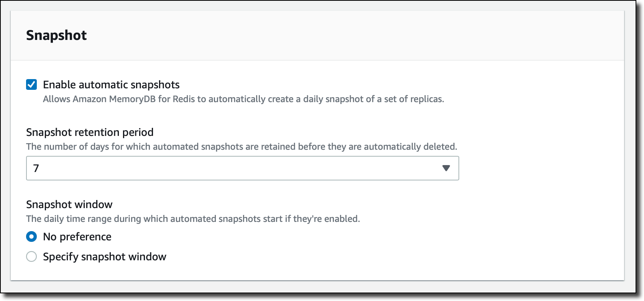This screenshot has height=301, width=644.
Task: Click the "Snapshot window" field label
Action: coord(69,204)
